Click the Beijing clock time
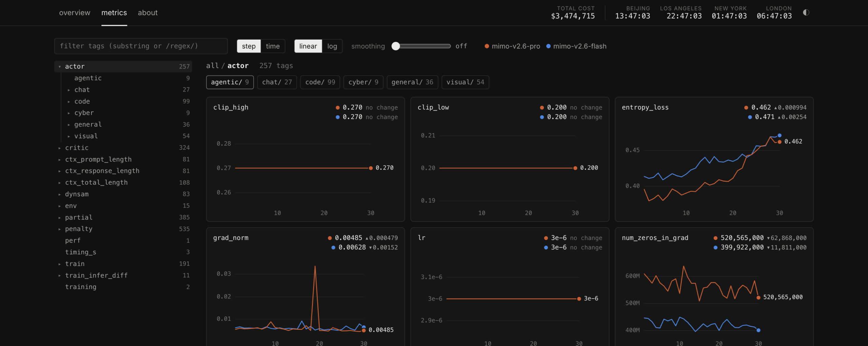This screenshot has height=346, width=868. coord(633,16)
